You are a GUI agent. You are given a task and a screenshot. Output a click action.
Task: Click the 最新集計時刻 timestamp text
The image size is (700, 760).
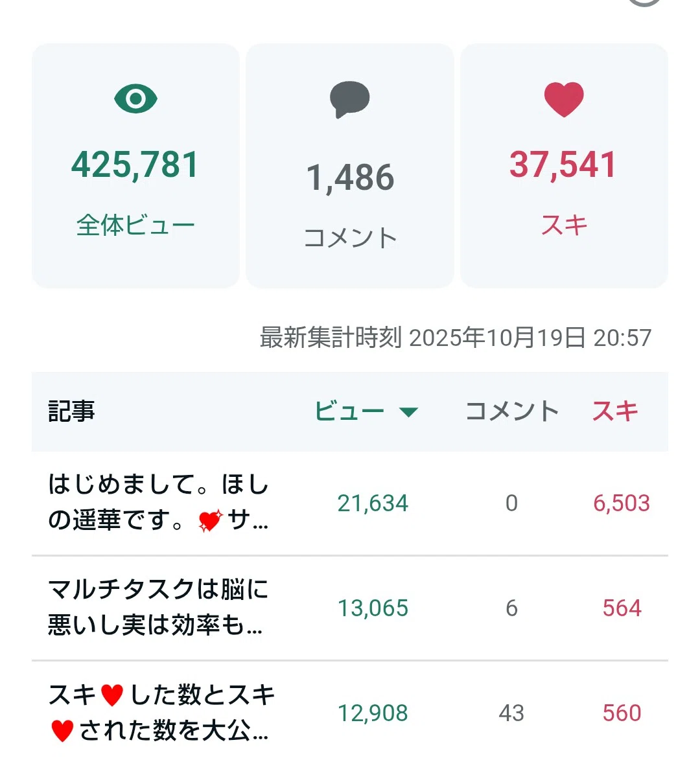(x=455, y=338)
